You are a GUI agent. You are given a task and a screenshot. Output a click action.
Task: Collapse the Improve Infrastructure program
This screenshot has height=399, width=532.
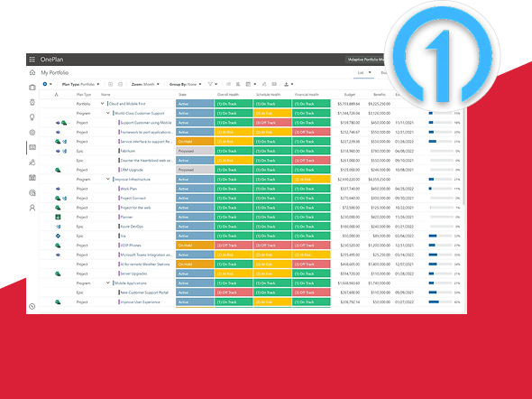[x=108, y=179]
